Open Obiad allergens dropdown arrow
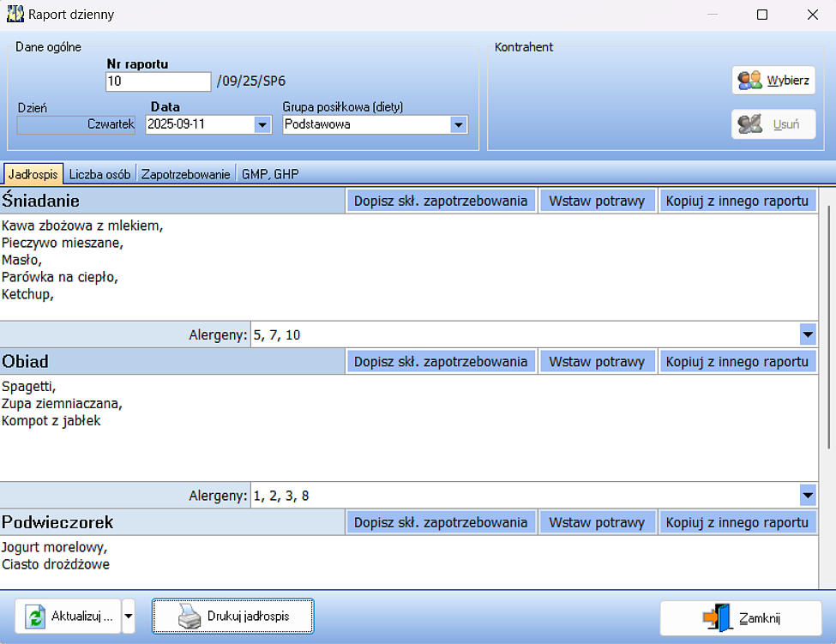This screenshot has width=836, height=644. tap(807, 495)
